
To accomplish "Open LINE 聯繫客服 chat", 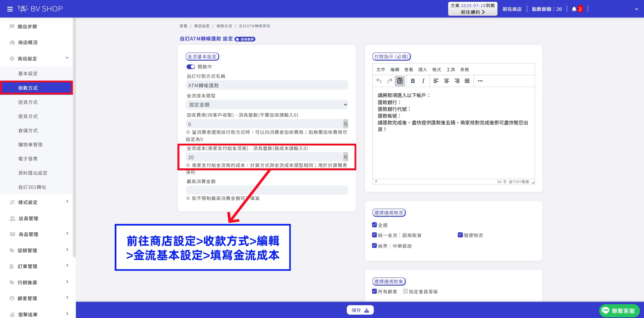I will click(619, 311).
